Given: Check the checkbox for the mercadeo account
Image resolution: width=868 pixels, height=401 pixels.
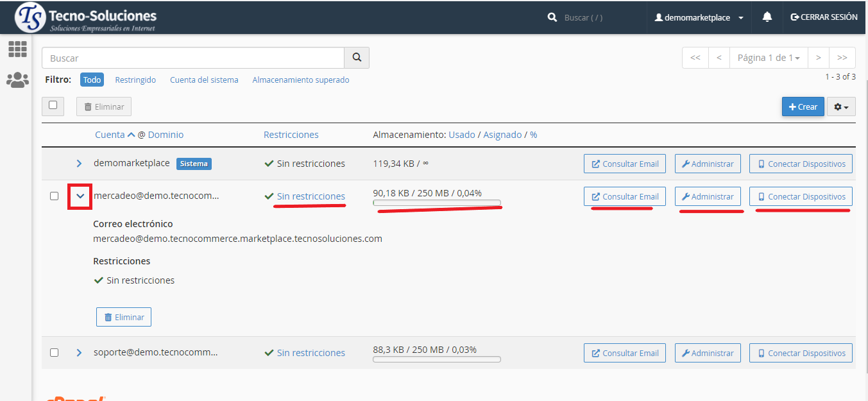Looking at the screenshot, I should [54, 196].
